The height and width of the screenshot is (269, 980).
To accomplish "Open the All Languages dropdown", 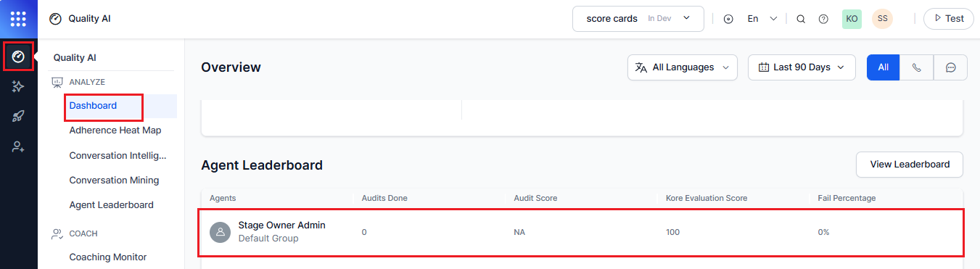I will [x=683, y=67].
